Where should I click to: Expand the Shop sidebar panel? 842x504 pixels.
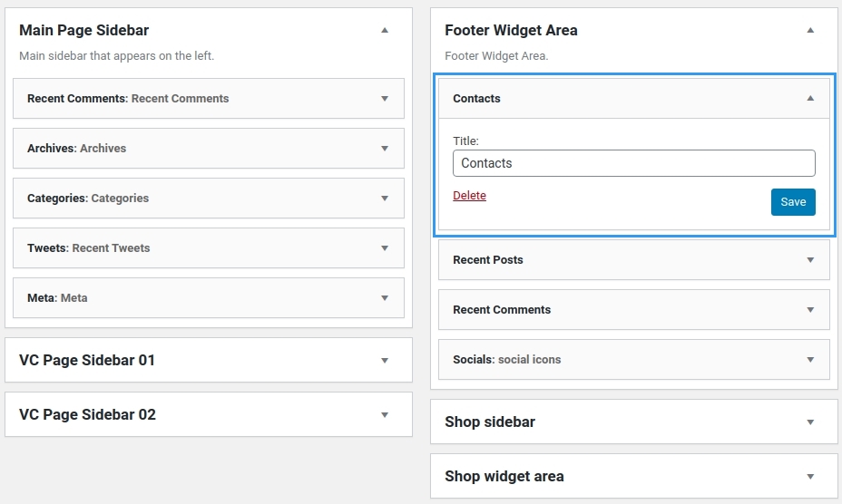[810, 422]
